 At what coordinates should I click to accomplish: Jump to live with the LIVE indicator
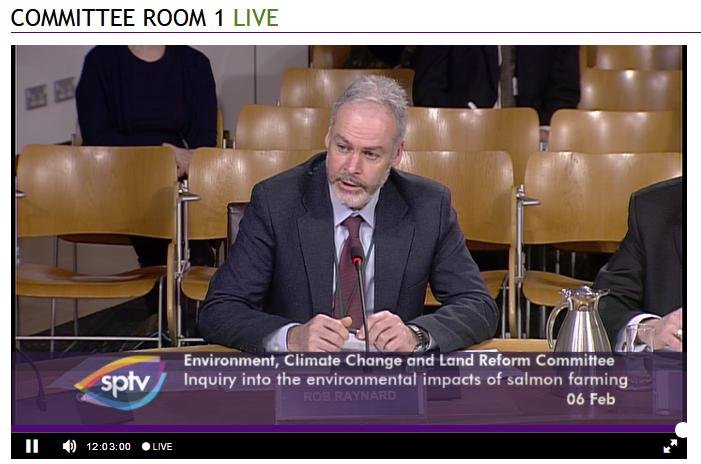(x=157, y=447)
